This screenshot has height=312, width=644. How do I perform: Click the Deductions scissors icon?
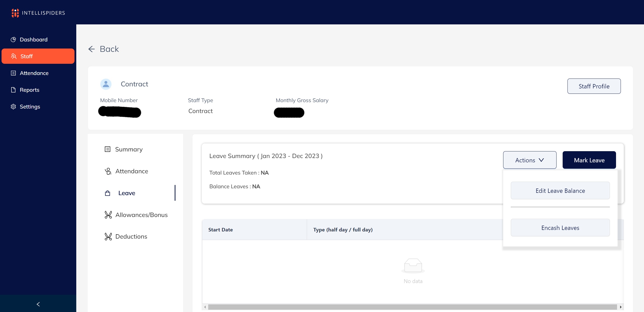108,236
